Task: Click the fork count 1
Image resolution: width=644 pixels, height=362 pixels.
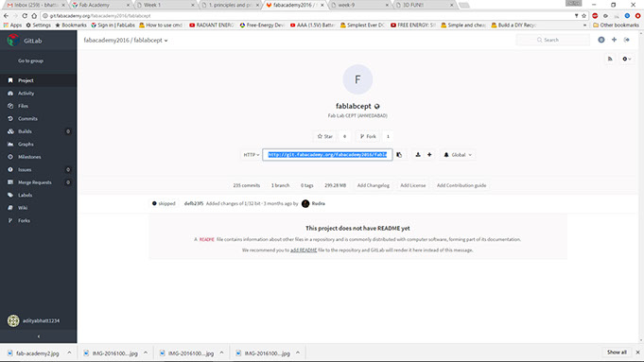Action: [388, 136]
